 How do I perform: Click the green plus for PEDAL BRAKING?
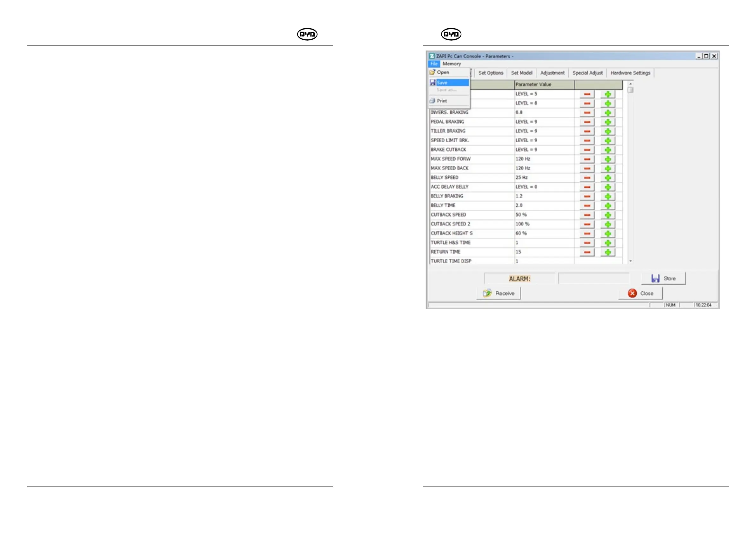(x=607, y=122)
